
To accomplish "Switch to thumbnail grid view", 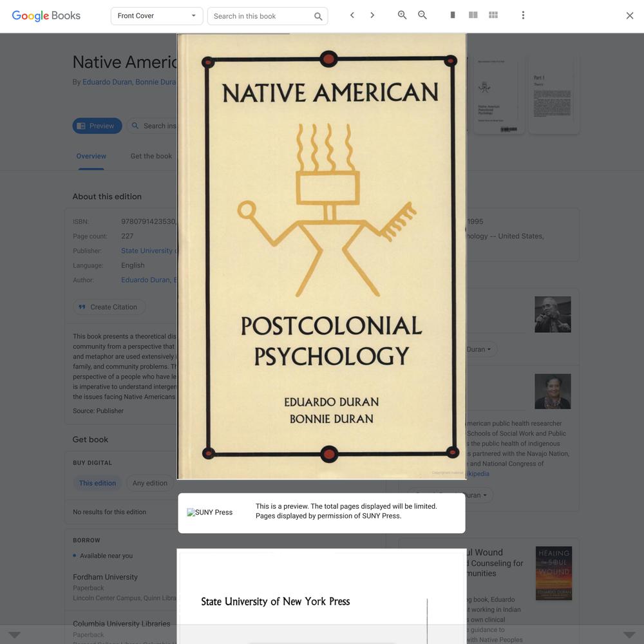I will [493, 15].
